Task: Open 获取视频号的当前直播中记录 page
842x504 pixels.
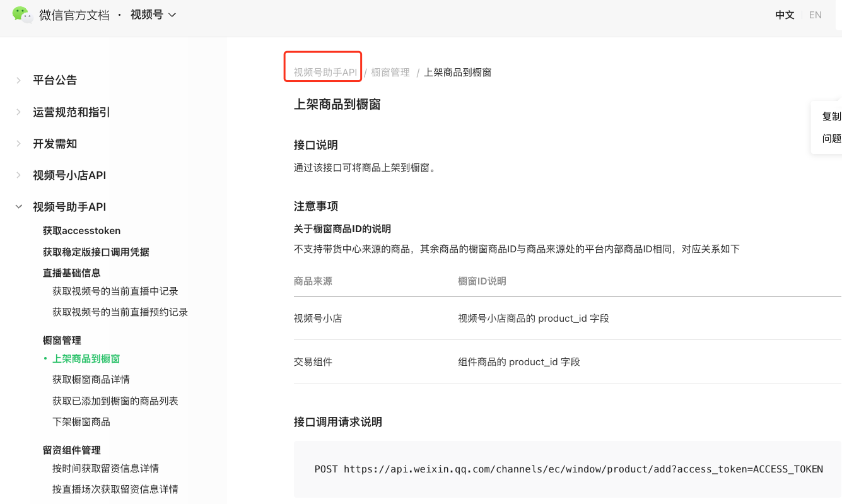Action: (115, 291)
